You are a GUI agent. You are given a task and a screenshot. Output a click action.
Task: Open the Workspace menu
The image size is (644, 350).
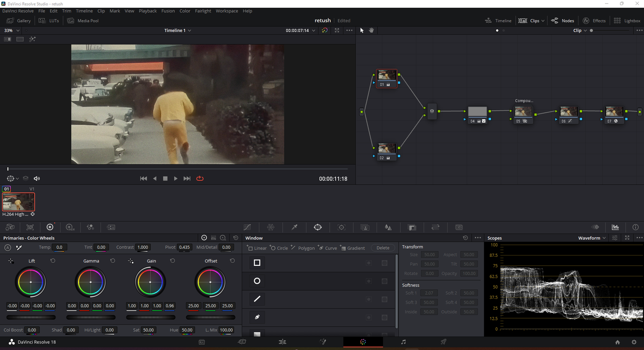click(x=227, y=11)
